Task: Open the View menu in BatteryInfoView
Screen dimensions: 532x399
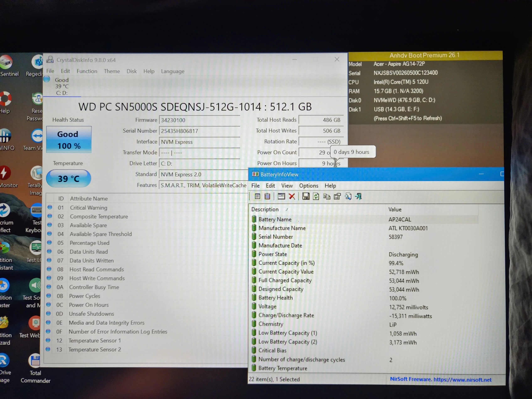Action: click(287, 186)
